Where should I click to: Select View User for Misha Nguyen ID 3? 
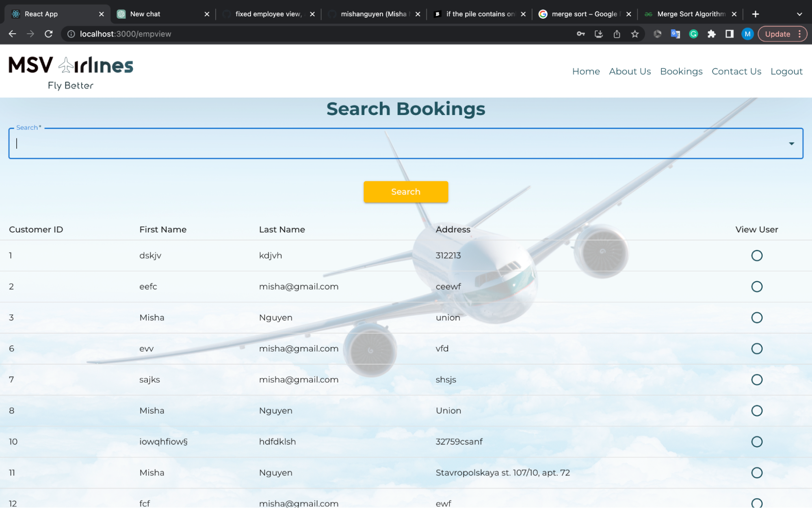coord(757,317)
